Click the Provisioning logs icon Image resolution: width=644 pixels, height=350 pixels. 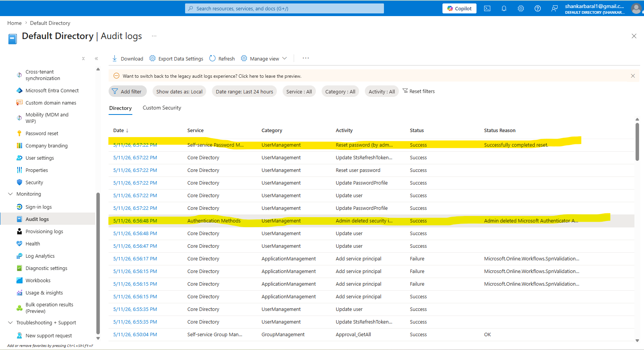pyautogui.click(x=20, y=231)
